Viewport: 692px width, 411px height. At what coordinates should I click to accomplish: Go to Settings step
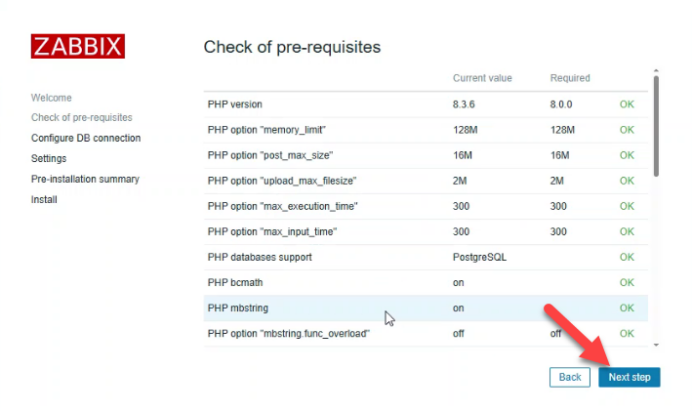[x=49, y=158]
